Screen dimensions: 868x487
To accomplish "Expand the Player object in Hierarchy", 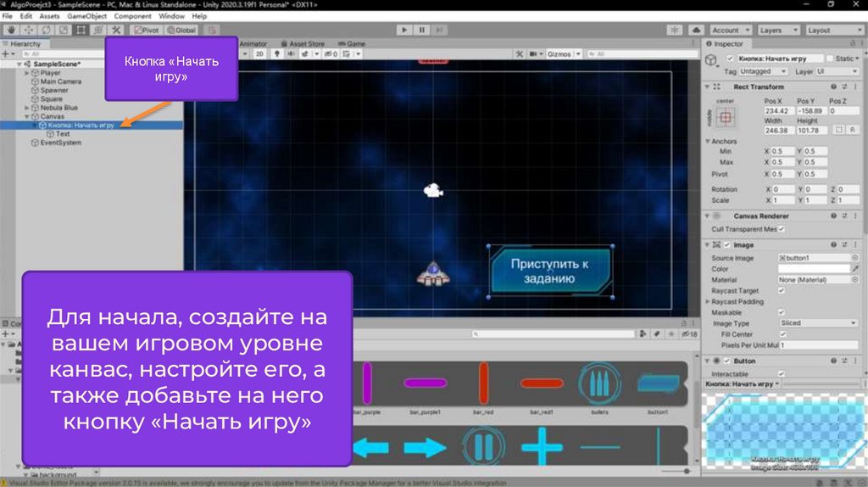I will (26, 73).
